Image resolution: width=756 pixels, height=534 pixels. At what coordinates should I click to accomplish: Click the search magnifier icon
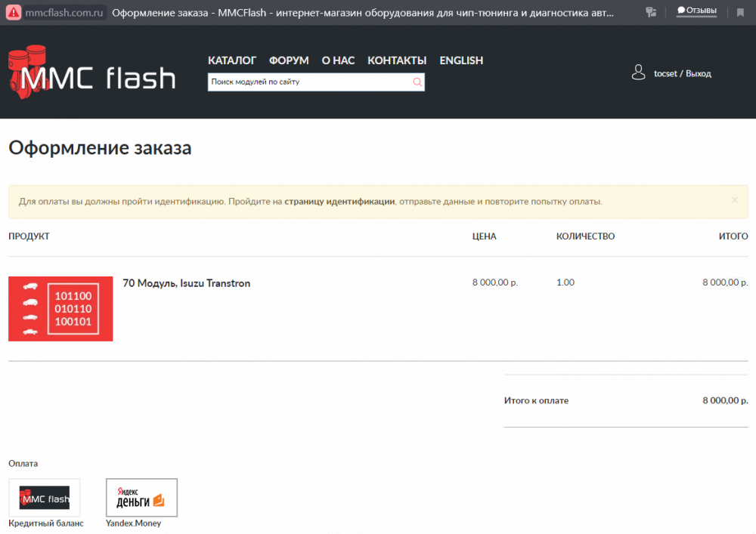[x=417, y=82]
